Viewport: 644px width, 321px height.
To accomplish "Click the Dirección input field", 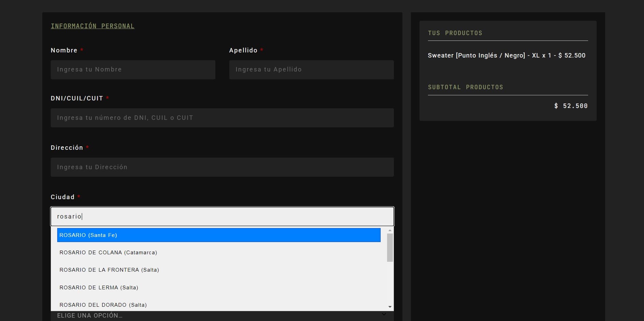I will [222, 167].
